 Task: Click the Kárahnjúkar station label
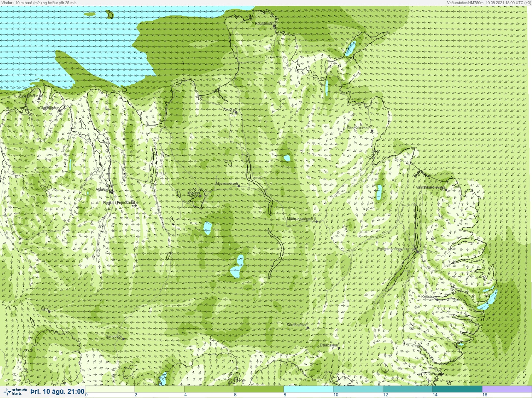tap(296, 325)
